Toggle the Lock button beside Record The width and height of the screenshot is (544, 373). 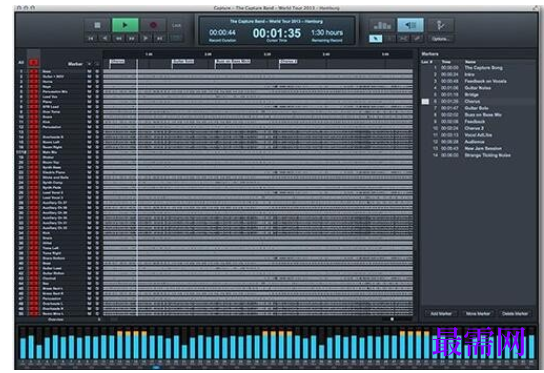pos(176,25)
